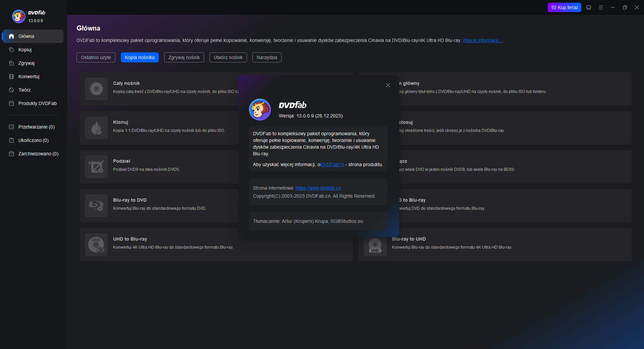644x349 pixels.
Task: Click the Główna page heading
Action: tap(88, 28)
